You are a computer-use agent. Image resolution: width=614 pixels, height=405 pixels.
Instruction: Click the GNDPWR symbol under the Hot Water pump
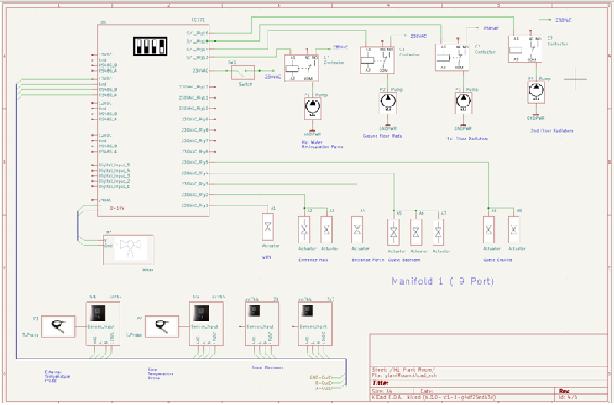coord(312,133)
